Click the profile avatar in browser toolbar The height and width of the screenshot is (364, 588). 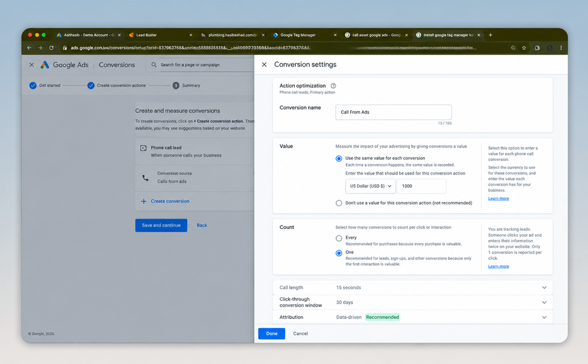pos(550,48)
